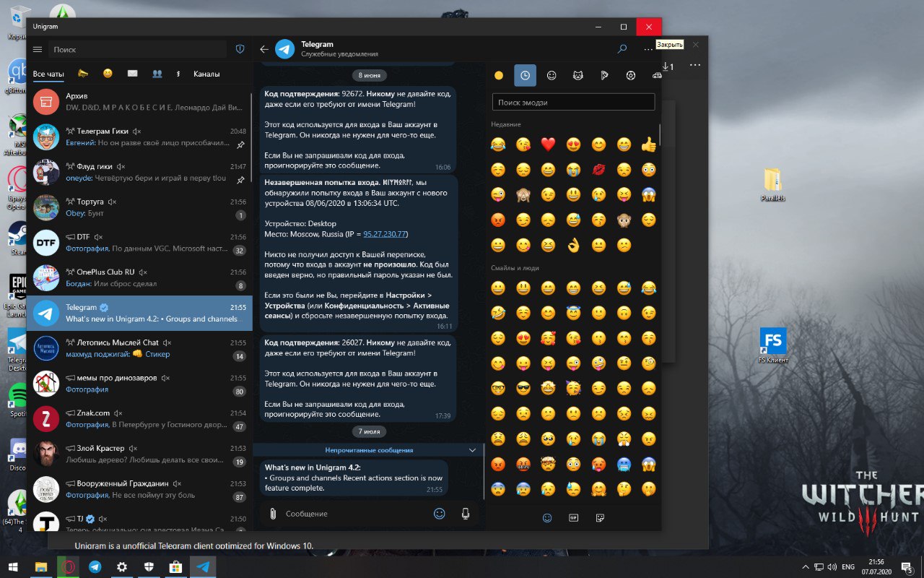
Task: Open the Флуд гики chat
Action: [x=139, y=172]
